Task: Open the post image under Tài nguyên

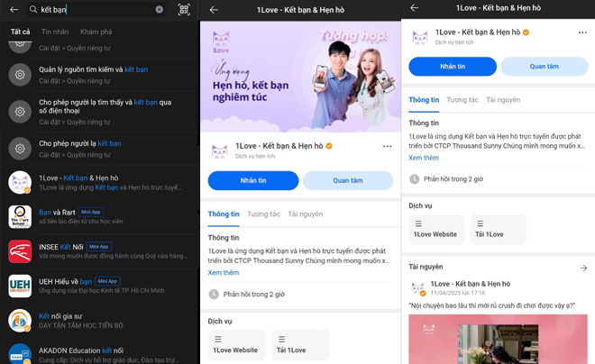Action: (x=498, y=339)
